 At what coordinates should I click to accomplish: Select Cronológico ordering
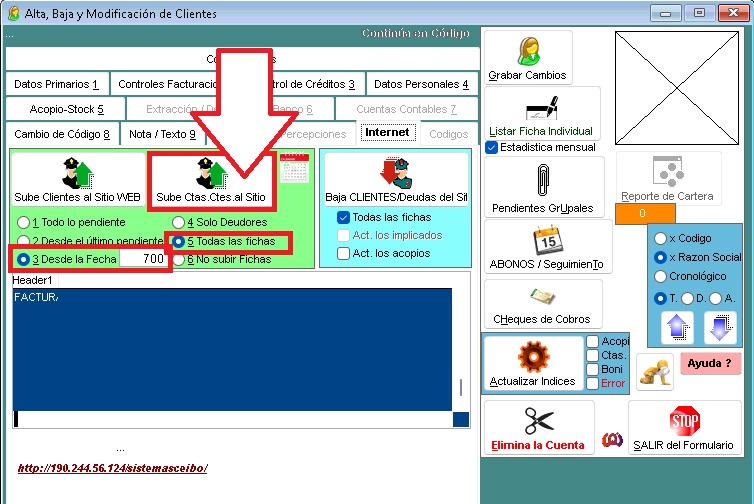[x=660, y=277]
